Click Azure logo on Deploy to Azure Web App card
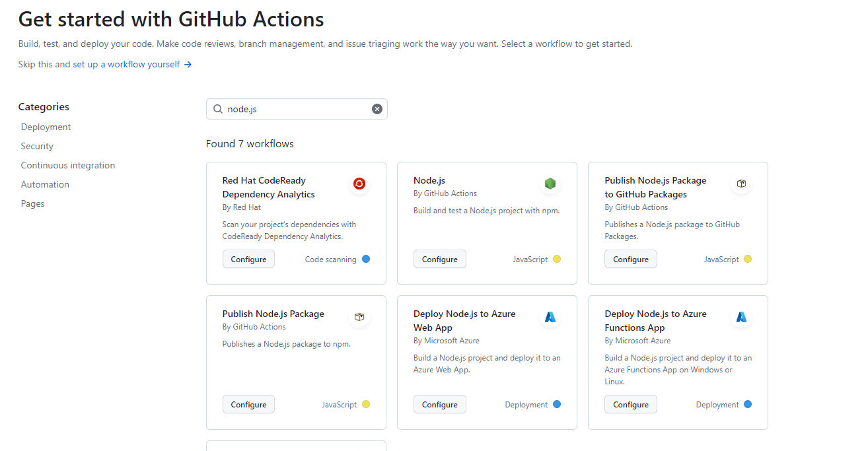Viewport: 868px width, 451px height. pyautogui.click(x=550, y=317)
